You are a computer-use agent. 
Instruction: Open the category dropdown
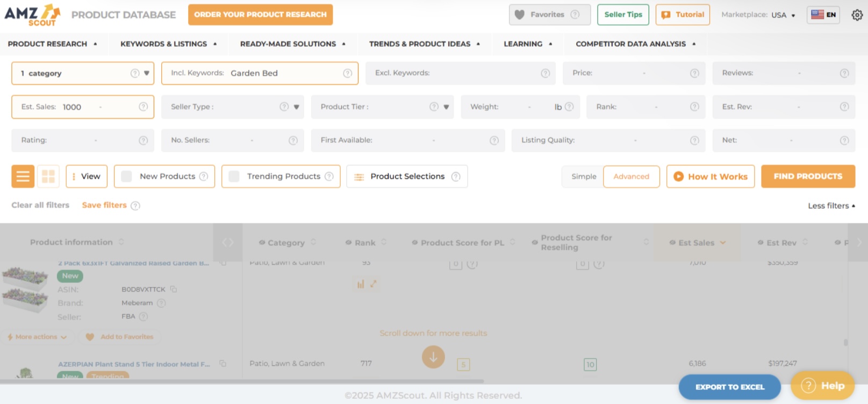[x=83, y=73]
